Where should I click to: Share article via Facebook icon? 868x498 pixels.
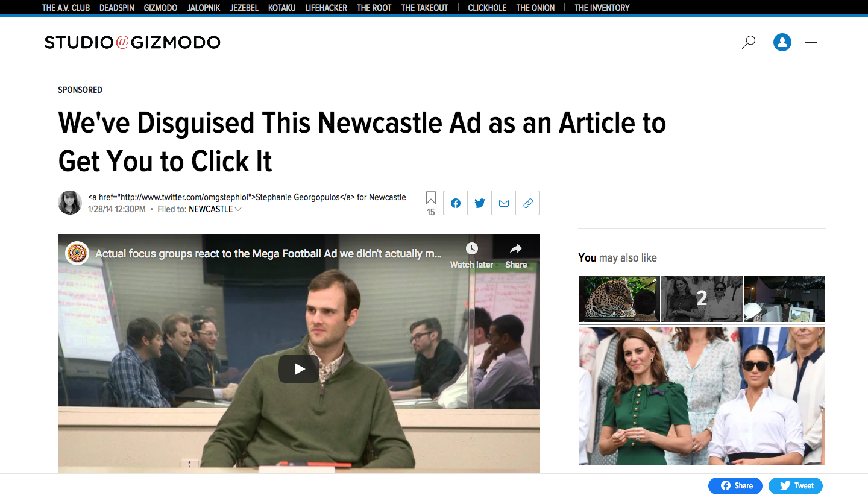coord(456,203)
